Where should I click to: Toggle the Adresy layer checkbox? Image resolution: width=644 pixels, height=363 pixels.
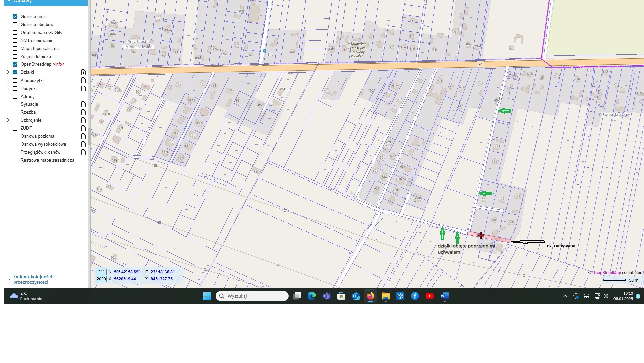[x=15, y=97]
